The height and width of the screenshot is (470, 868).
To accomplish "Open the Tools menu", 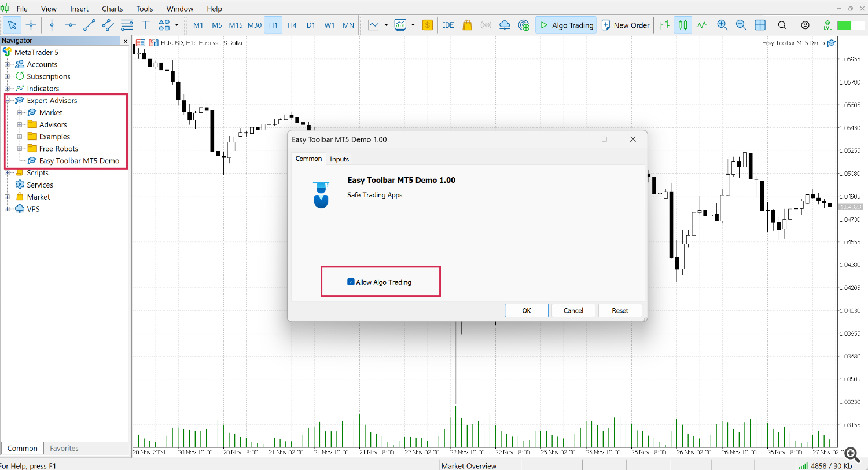I will point(145,9).
